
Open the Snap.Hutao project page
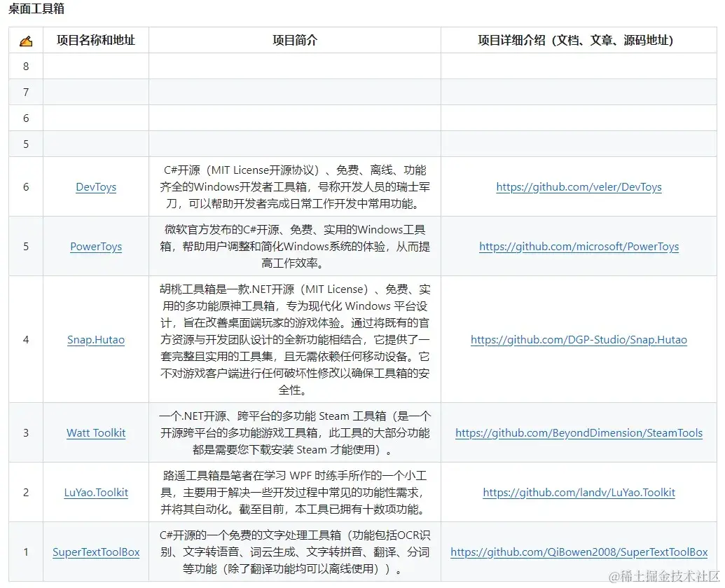tap(95, 340)
